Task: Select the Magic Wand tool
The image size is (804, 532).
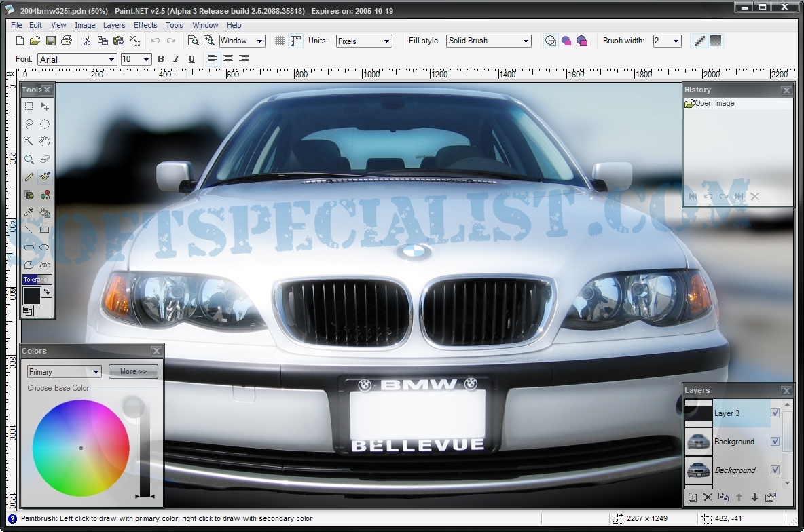Action: (29, 141)
